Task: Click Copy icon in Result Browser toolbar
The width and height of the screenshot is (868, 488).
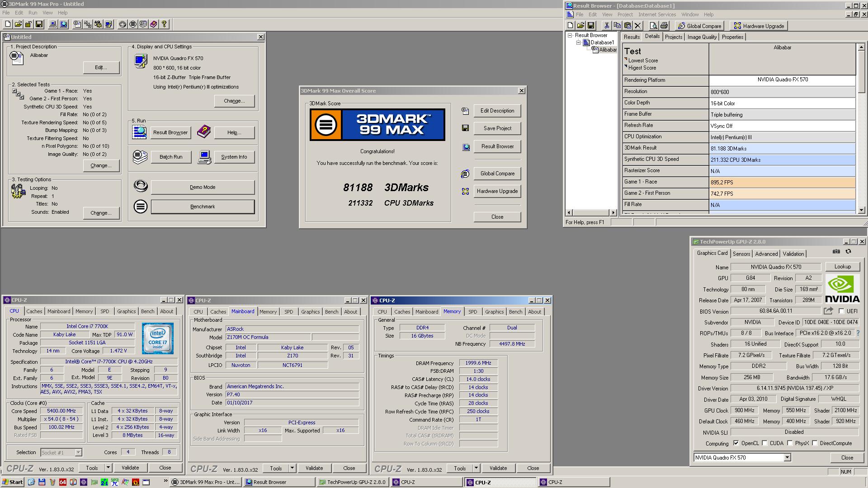Action: tap(617, 26)
